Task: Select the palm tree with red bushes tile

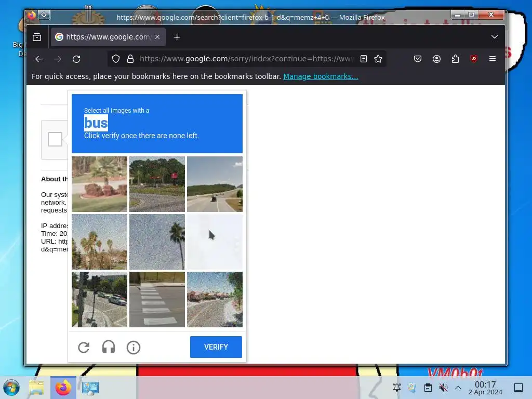Action: click(x=99, y=184)
